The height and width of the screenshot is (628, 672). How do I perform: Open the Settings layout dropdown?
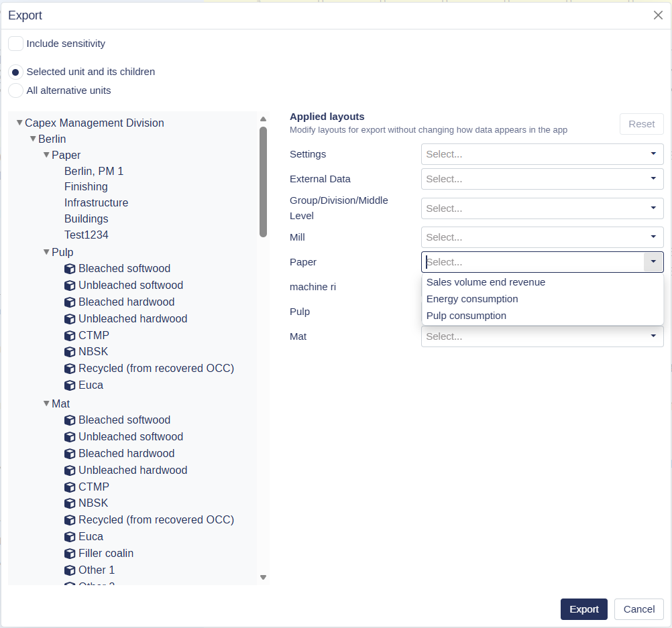tap(542, 154)
